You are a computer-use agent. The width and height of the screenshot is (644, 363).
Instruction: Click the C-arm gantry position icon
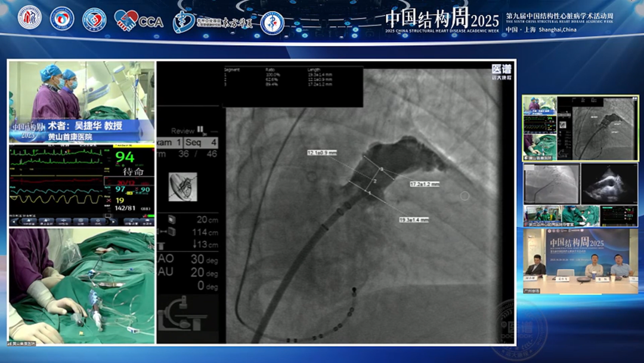tap(186, 312)
